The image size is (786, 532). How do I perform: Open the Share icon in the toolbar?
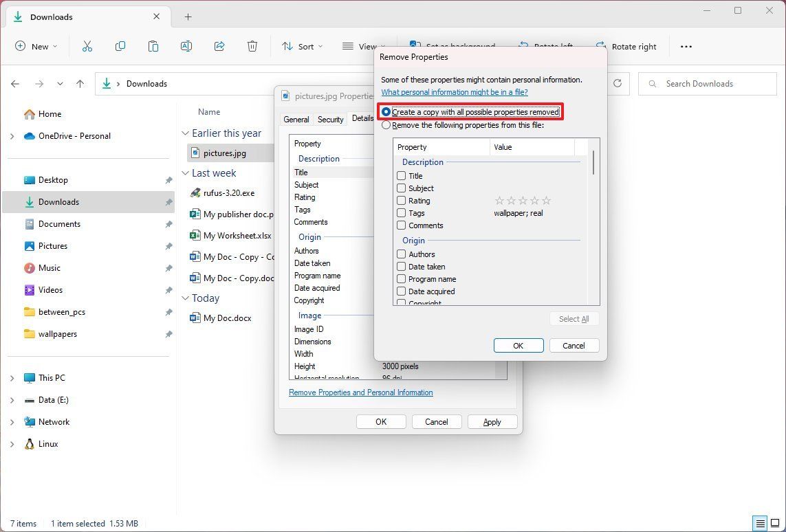tap(219, 46)
